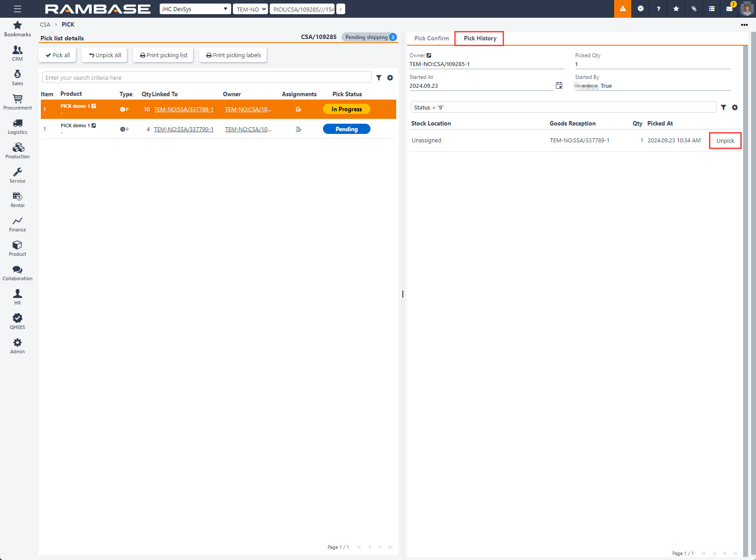Open the Production module in sidebar
756x560 pixels.
(x=17, y=151)
